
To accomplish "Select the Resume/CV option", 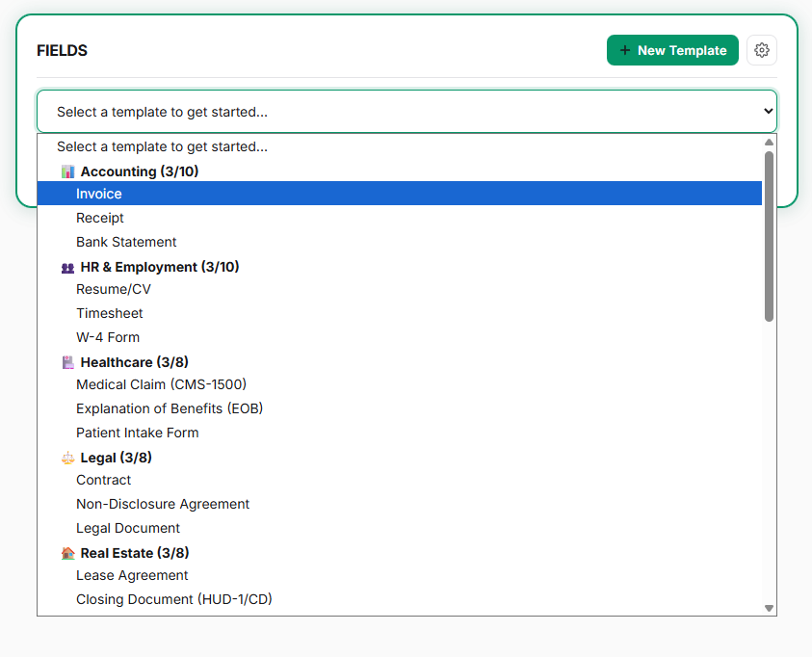I will (114, 289).
